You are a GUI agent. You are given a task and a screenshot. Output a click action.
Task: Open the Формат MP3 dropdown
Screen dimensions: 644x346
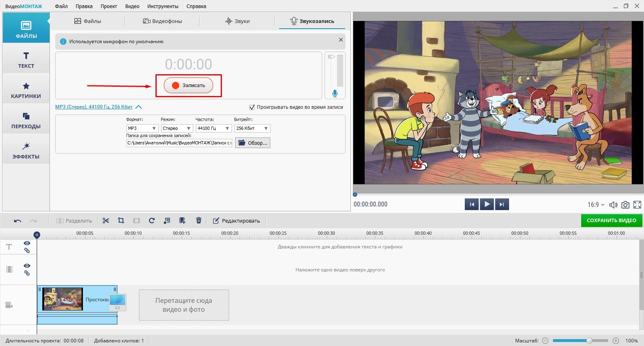coord(142,128)
